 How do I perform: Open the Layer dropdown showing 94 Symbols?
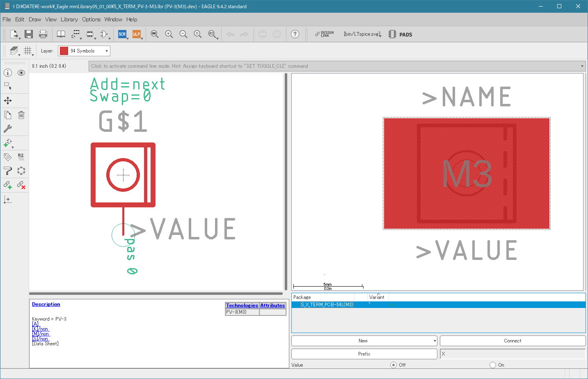tap(84, 51)
